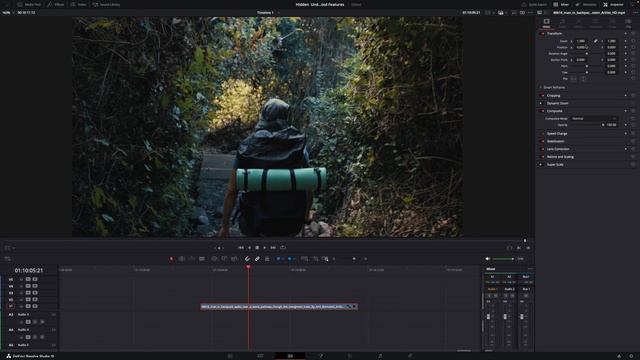The height and width of the screenshot is (360, 640).
Task: Click the blue Marker icon
Action: (290, 259)
